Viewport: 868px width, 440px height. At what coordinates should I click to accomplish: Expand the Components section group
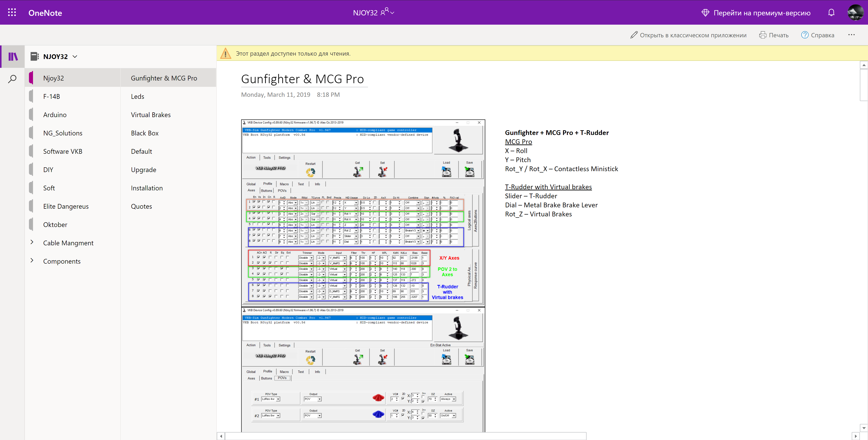click(32, 260)
